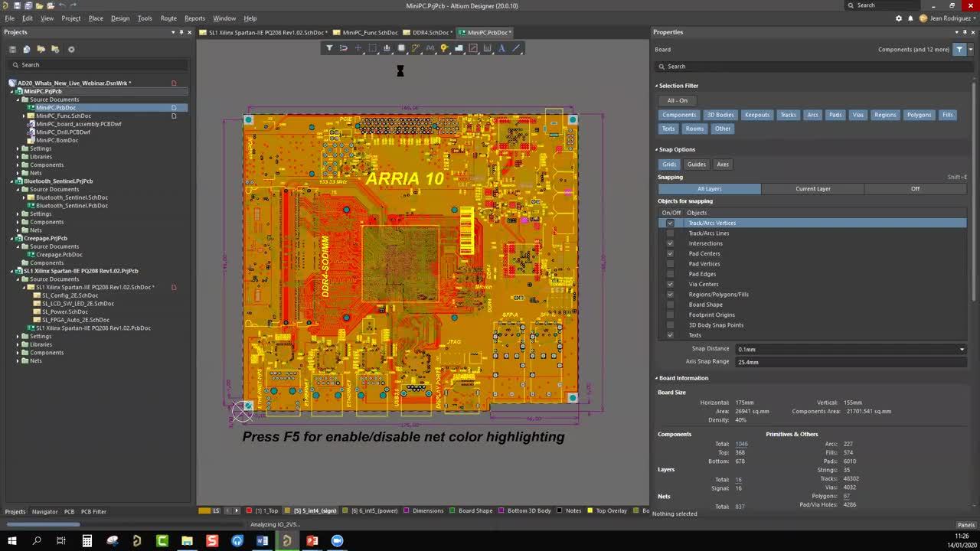Toggle the Board Shape snapping option
The height and width of the screenshot is (551, 980).
point(670,305)
